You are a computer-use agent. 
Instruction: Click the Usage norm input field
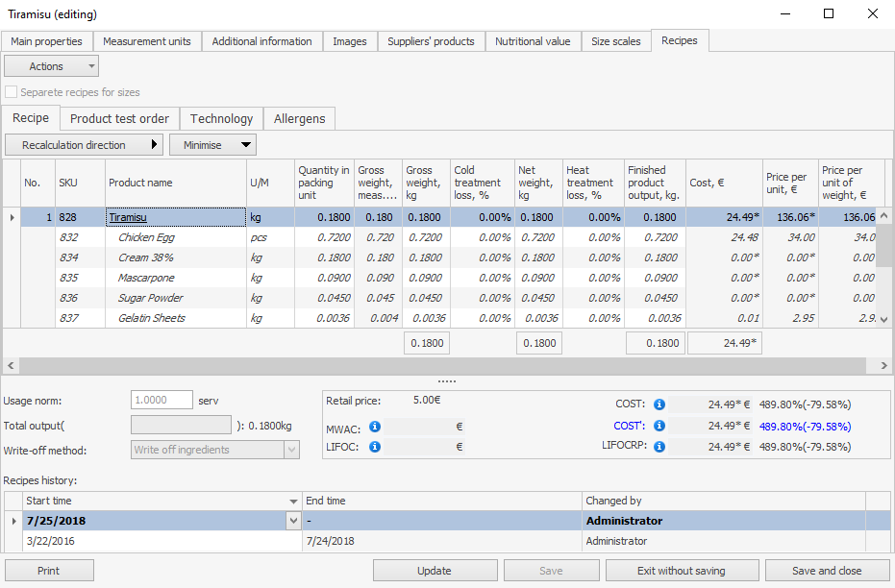[x=162, y=400]
